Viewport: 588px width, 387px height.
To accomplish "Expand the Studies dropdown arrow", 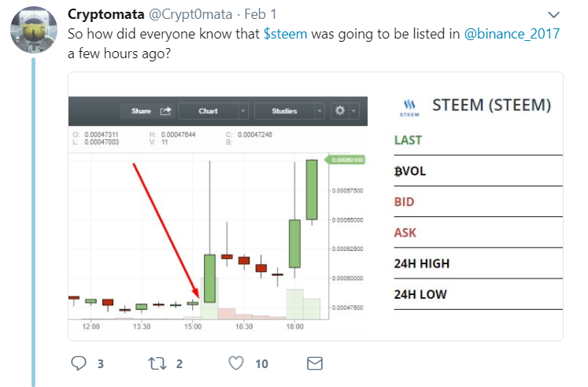I will point(320,111).
